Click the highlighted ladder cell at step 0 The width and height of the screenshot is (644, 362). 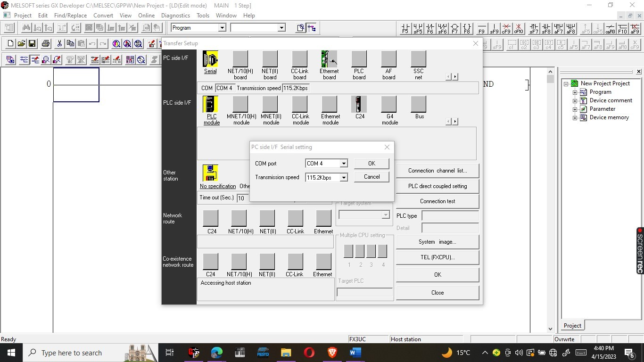76,85
